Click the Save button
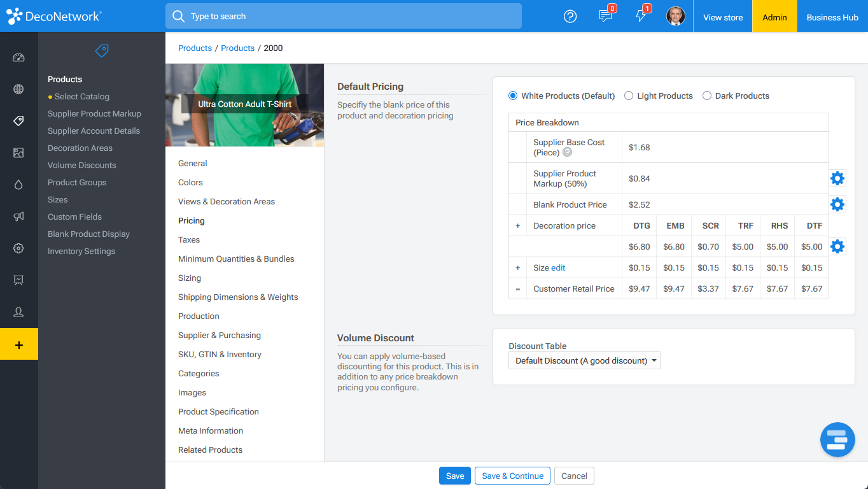868x489 pixels. (x=455, y=476)
